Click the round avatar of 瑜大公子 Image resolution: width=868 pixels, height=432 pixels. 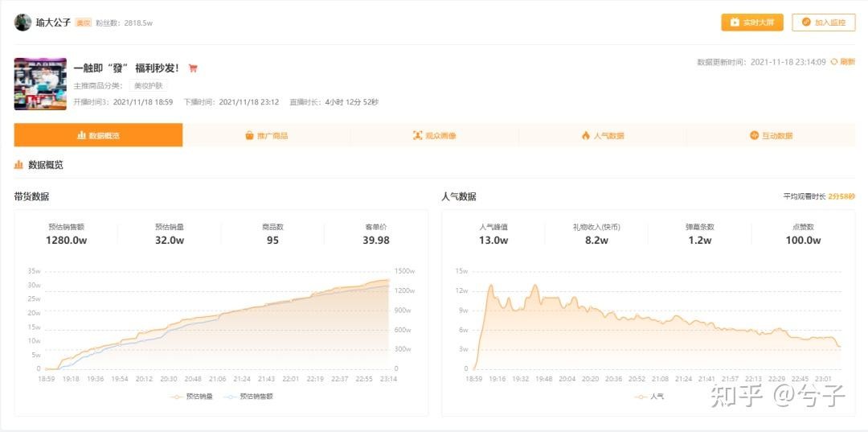click(23, 23)
